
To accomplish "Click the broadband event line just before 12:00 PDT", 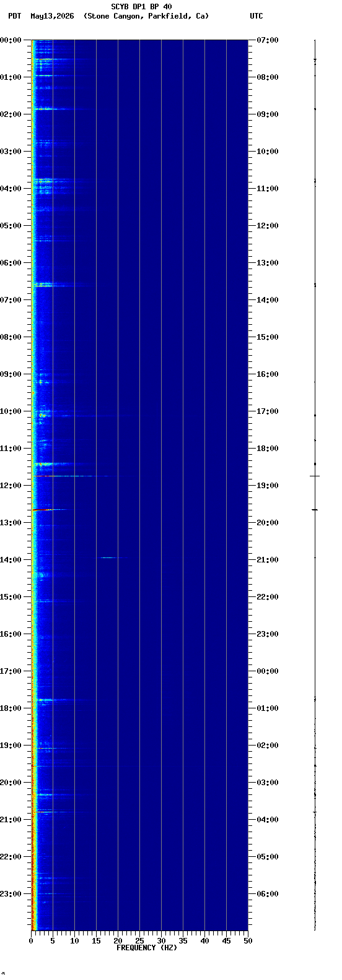I will click(74, 476).
